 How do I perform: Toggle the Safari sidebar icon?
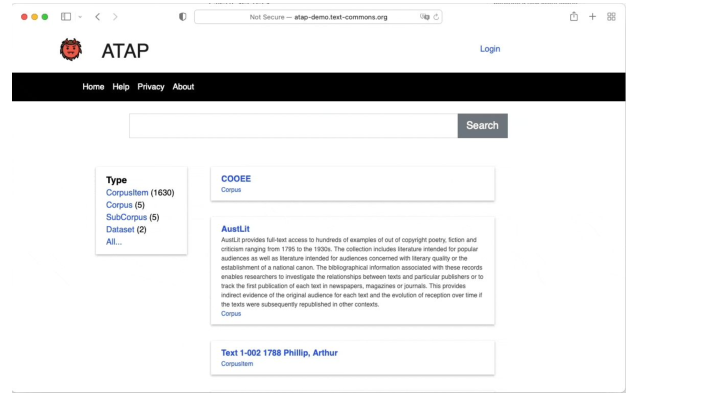point(66,17)
